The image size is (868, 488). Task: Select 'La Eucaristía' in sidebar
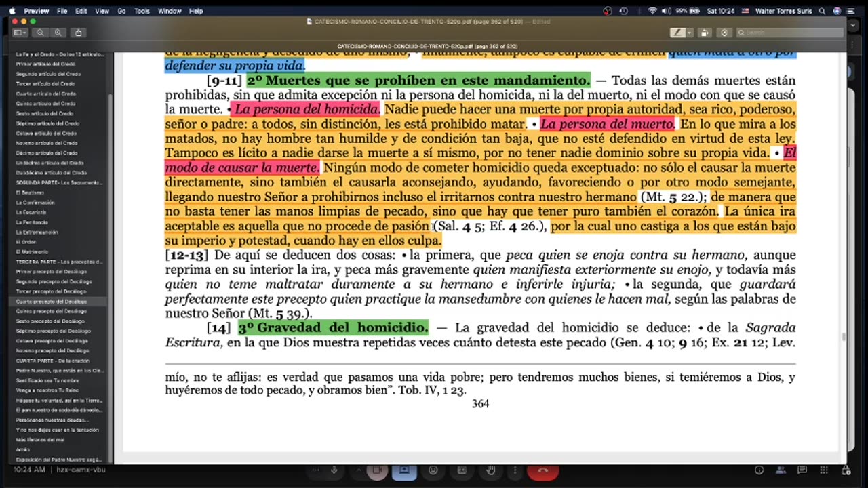coord(30,212)
